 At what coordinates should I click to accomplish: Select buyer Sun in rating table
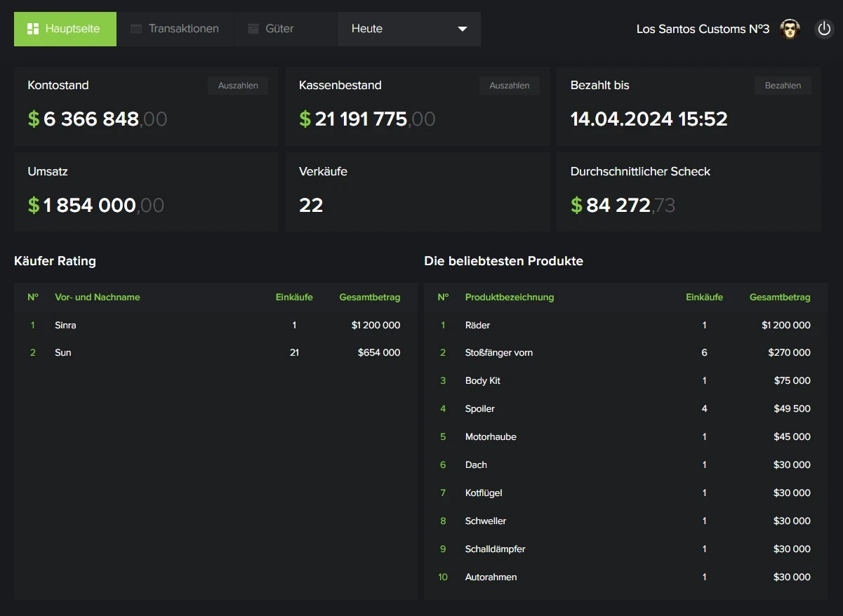click(63, 353)
